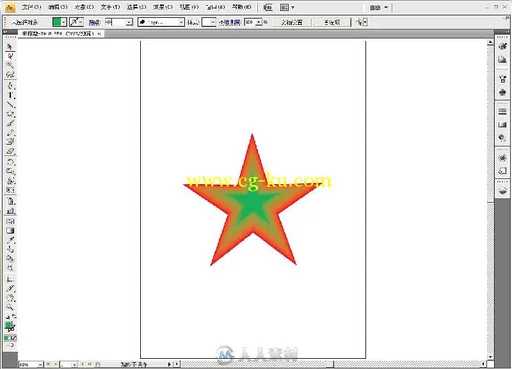The height and width of the screenshot is (369, 512).
Task: Select the Pen tool
Action: tap(10, 86)
